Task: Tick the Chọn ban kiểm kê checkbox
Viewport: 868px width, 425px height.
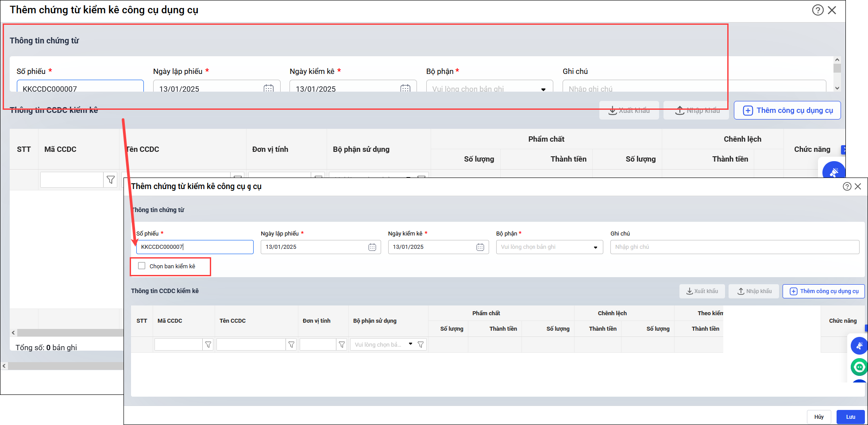Action: point(142,266)
